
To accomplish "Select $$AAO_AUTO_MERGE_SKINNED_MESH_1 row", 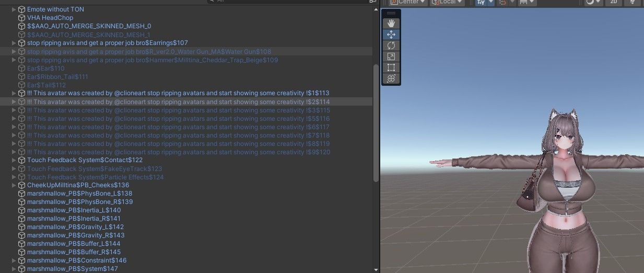I will (x=186, y=35).
